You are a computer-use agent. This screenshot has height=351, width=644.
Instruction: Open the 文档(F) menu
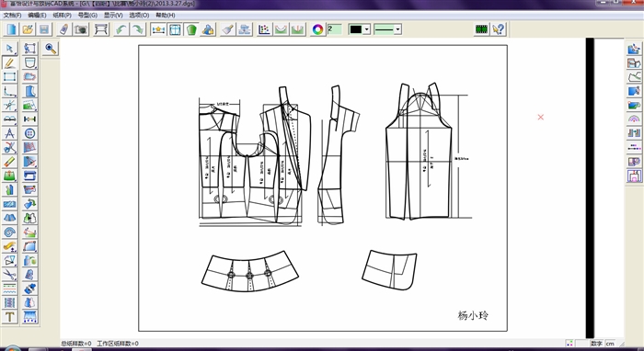coord(12,16)
